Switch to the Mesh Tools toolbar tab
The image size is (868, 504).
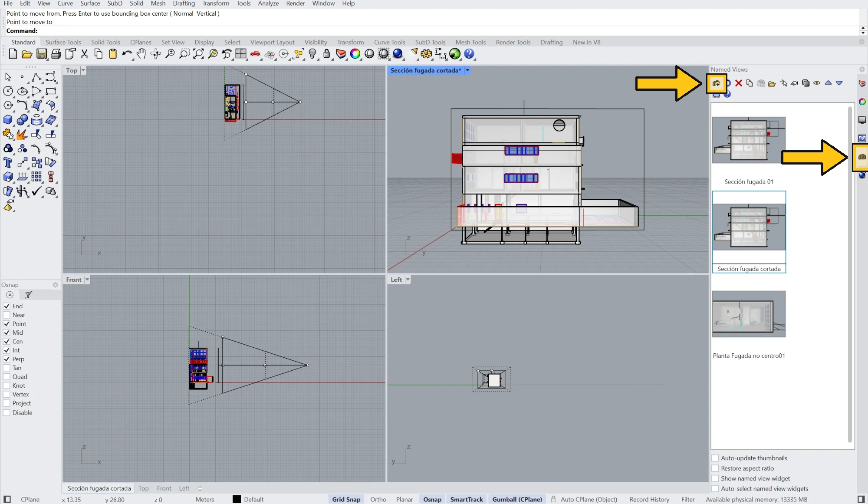470,42
